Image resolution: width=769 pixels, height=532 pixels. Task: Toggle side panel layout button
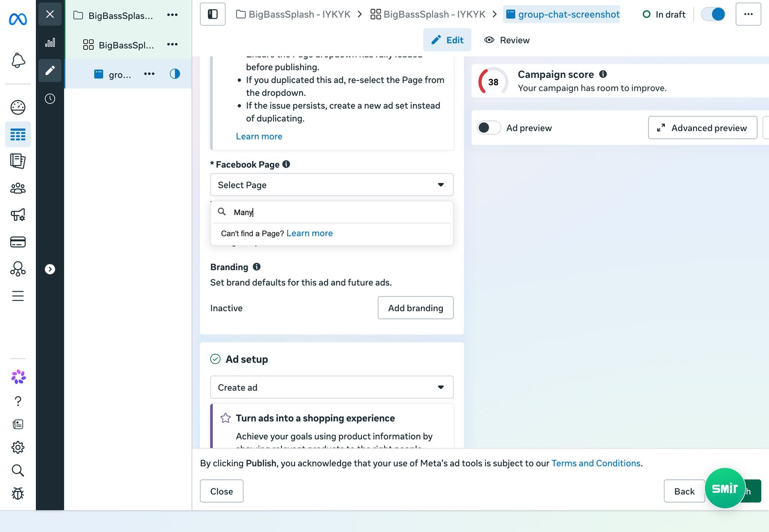coord(213,14)
